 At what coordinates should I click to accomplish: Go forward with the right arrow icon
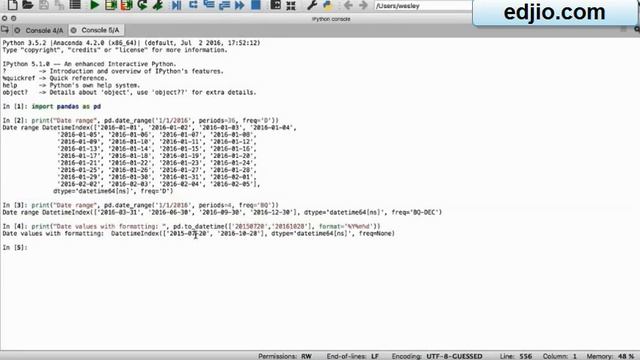pyautogui.click(x=363, y=5)
